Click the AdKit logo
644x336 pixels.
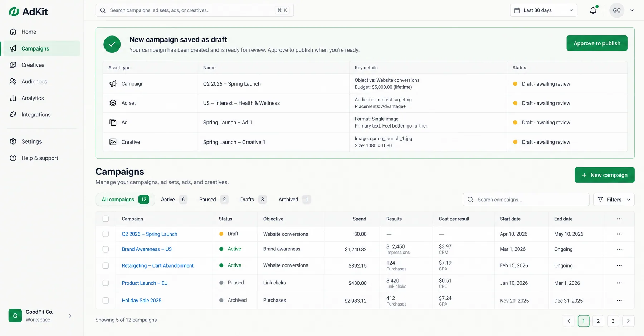28,11
